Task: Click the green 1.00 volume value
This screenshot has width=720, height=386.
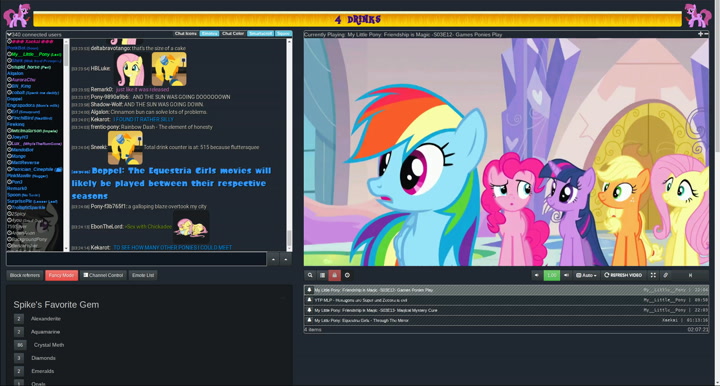Action: click(551, 275)
